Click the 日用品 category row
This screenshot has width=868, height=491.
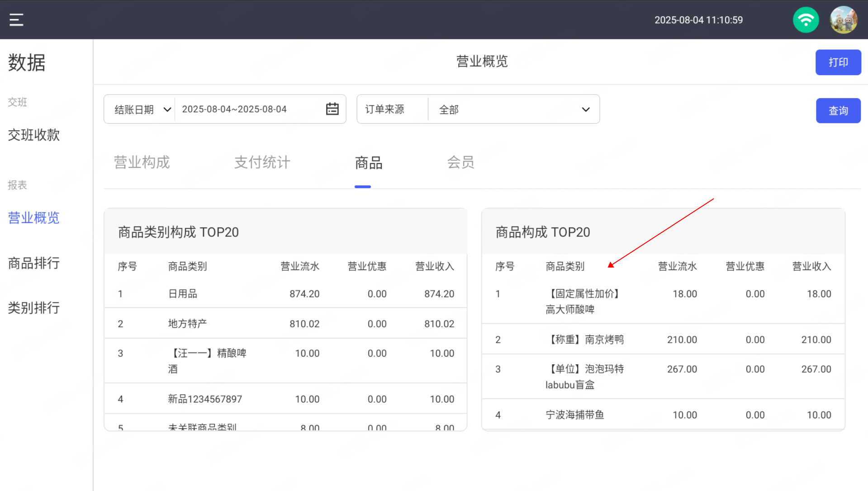(285, 294)
